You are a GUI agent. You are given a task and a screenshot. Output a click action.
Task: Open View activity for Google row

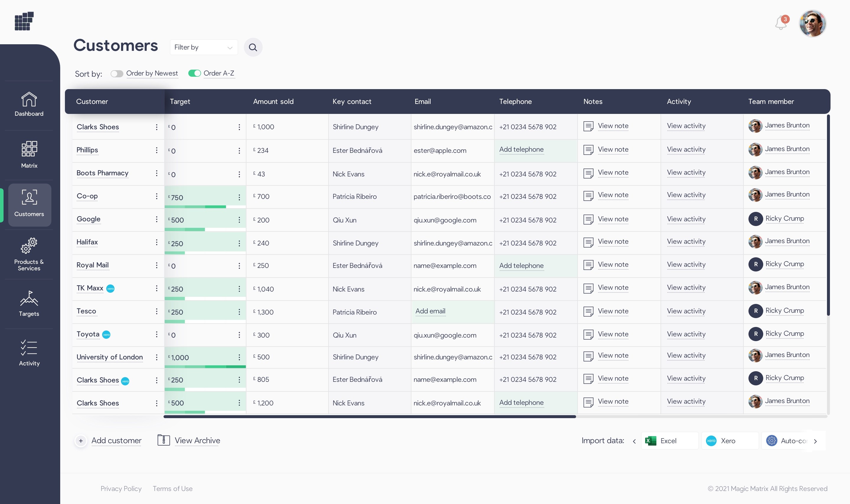coord(686,219)
